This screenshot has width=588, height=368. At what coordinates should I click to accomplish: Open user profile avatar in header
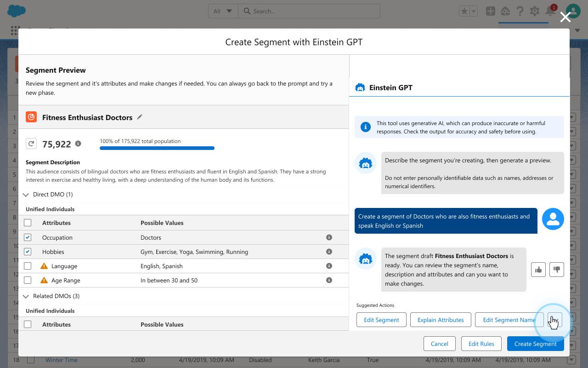pyautogui.click(x=573, y=11)
